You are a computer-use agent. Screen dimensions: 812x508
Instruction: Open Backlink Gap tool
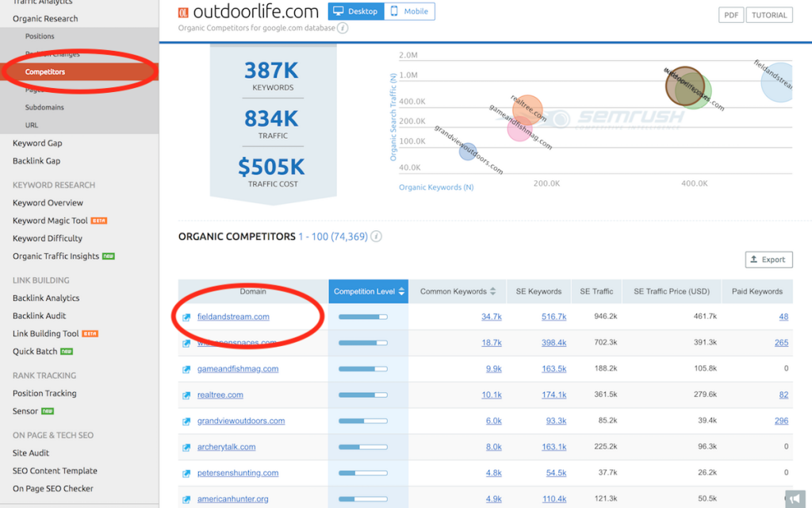(36, 160)
